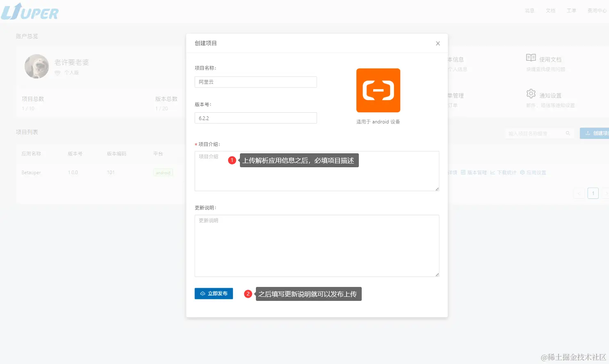Click the Betauper logo in header
Image resolution: width=609 pixels, height=364 pixels.
tap(30, 11)
